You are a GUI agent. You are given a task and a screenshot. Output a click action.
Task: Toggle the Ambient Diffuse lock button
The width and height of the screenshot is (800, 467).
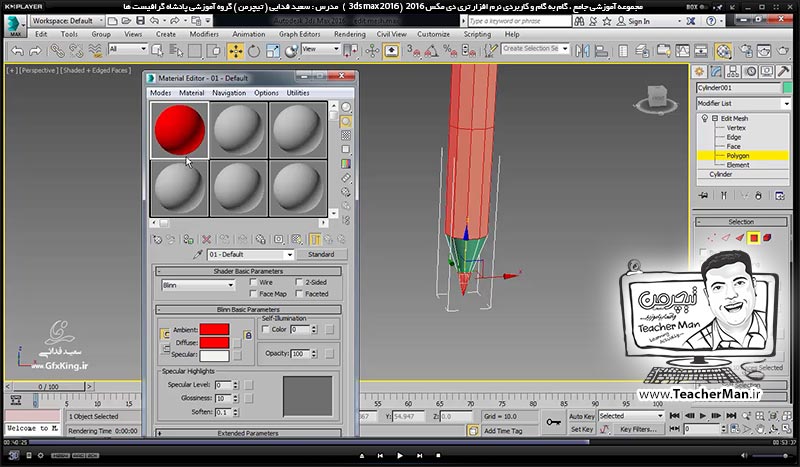248,335
